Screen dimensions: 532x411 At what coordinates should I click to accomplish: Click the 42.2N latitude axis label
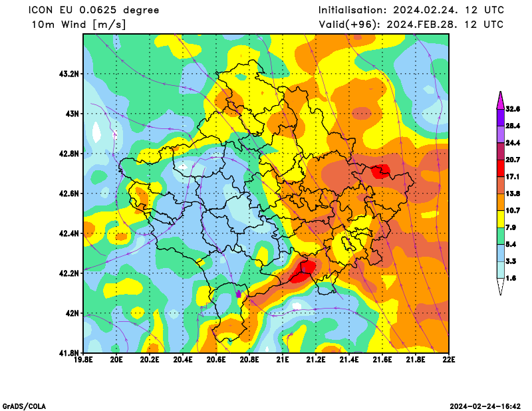[69, 273]
